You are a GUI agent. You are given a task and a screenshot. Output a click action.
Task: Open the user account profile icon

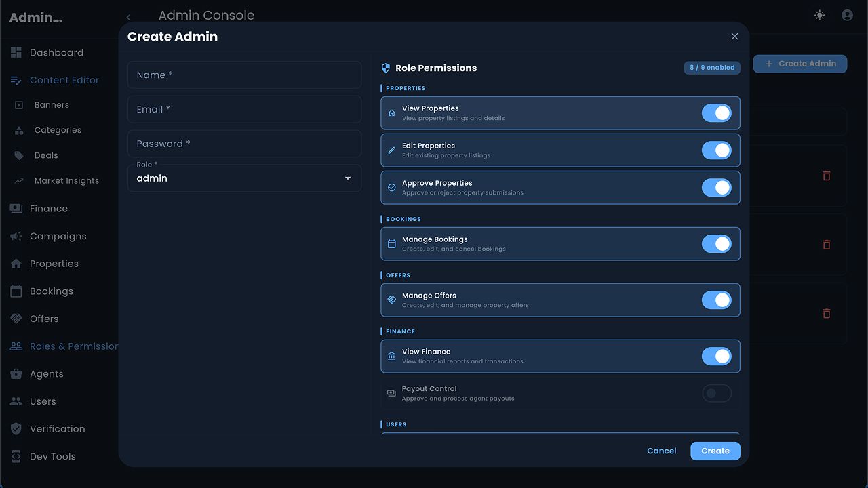847,15
